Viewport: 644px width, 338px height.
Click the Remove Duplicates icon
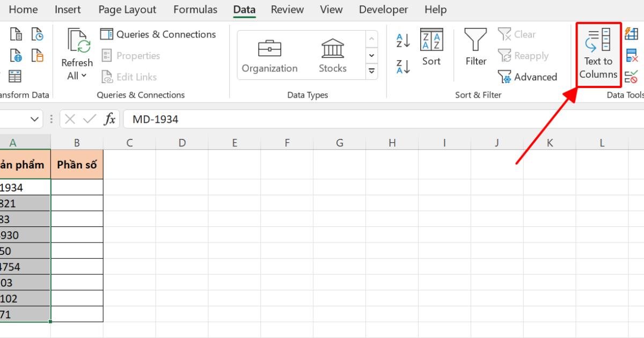632,55
